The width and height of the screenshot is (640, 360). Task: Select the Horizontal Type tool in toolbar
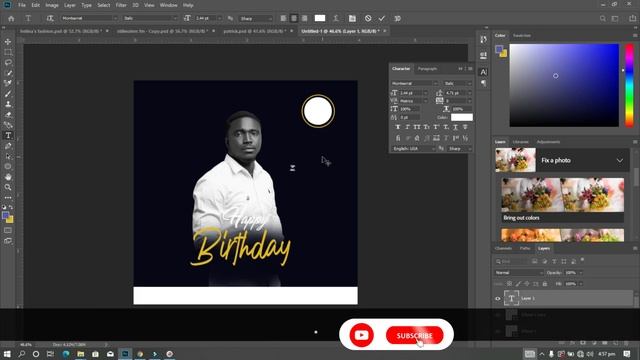point(8,136)
